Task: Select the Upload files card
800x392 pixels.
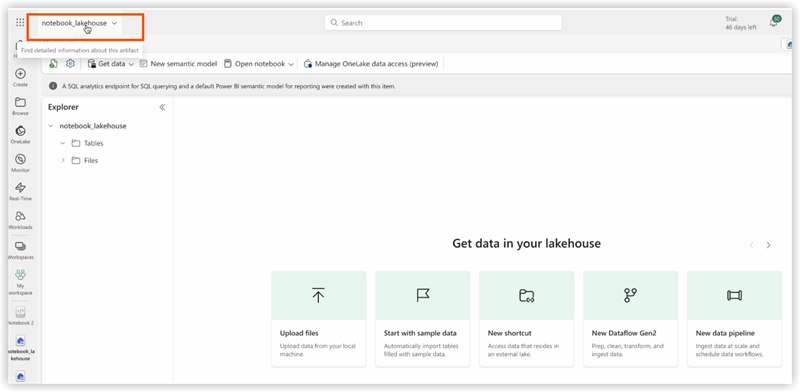Action: coord(318,318)
